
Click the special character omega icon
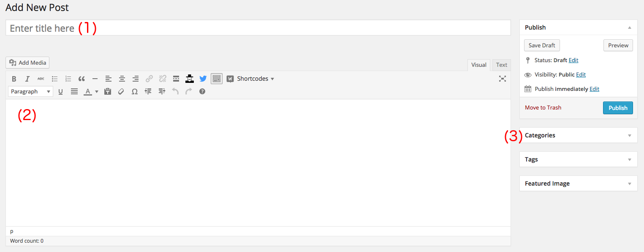[135, 91]
